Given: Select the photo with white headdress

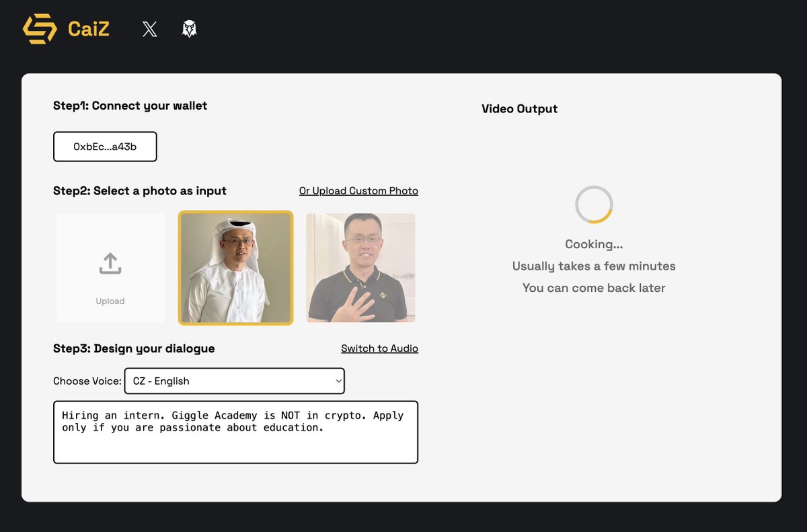Looking at the screenshot, I should pos(235,268).
